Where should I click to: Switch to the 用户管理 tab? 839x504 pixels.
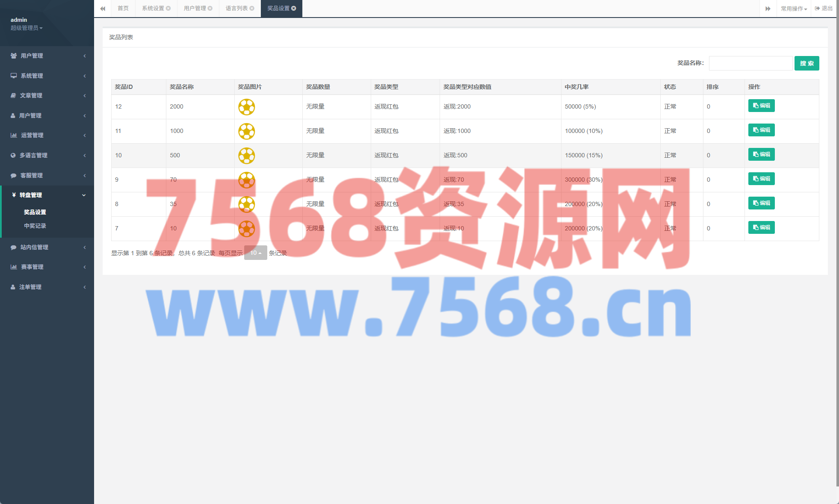(195, 9)
